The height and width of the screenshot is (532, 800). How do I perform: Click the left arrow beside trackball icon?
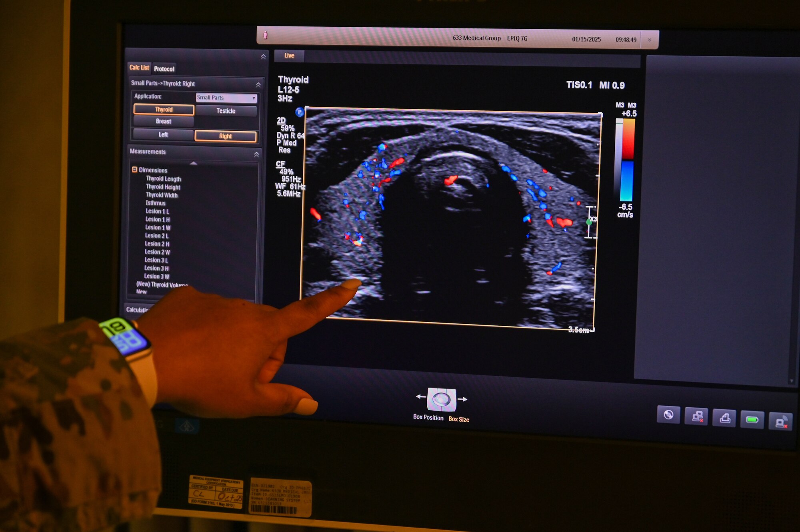click(x=421, y=397)
